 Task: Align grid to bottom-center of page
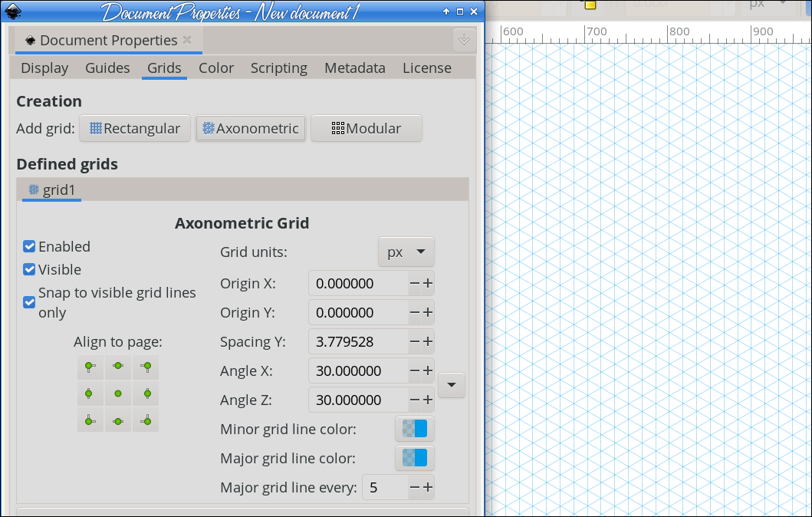pos(118,420)
